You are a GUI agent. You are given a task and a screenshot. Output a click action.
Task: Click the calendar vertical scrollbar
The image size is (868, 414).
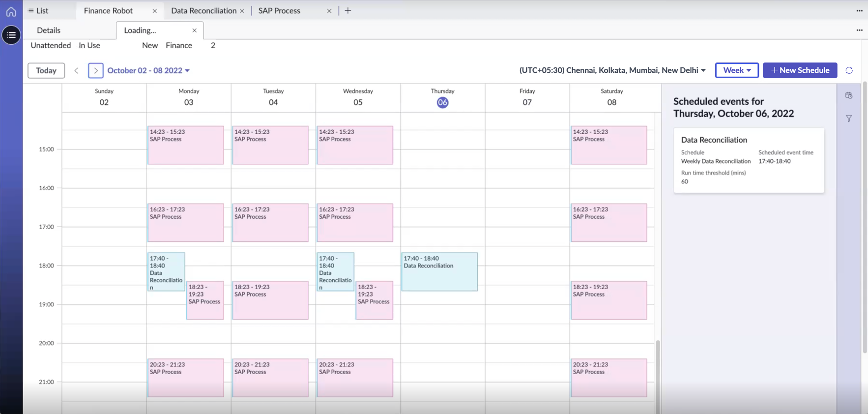658,376
